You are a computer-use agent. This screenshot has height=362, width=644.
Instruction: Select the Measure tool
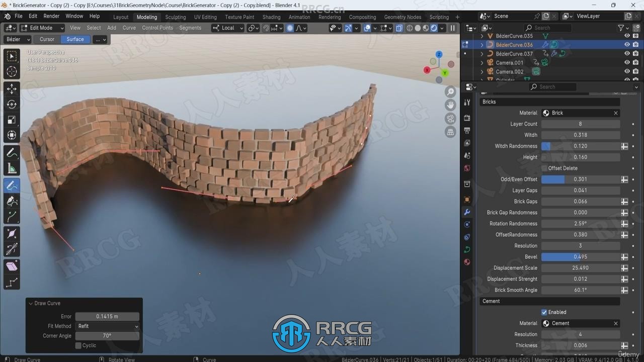(12, 168)
